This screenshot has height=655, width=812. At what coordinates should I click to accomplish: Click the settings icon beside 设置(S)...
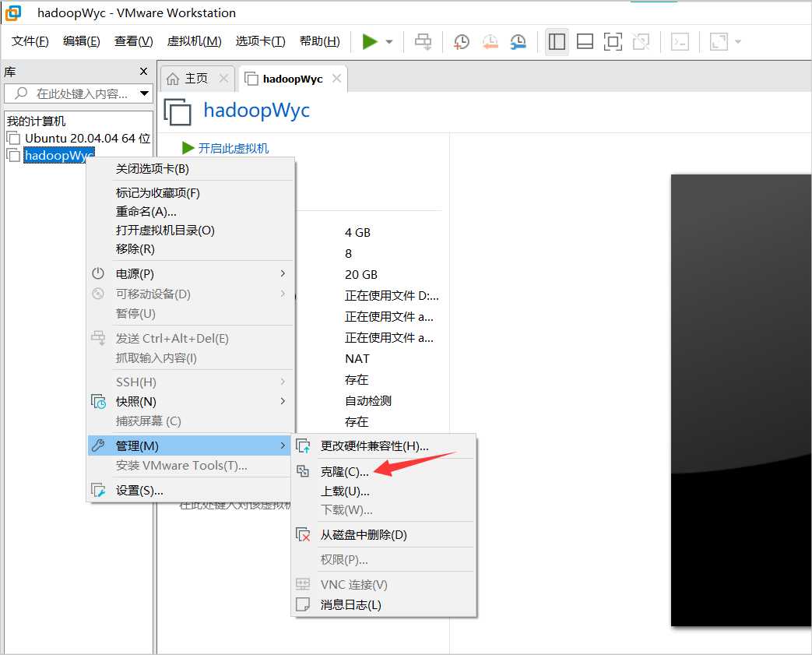(x=98, y=490)
